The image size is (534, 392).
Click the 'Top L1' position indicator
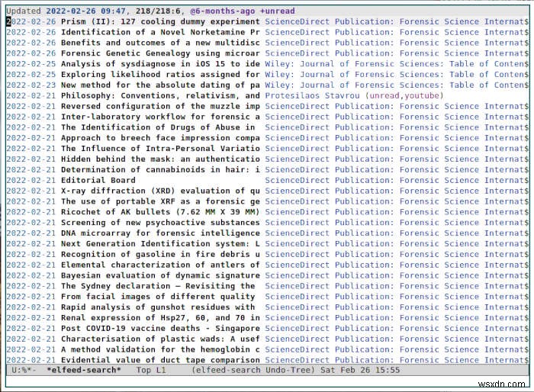(151, 370)
